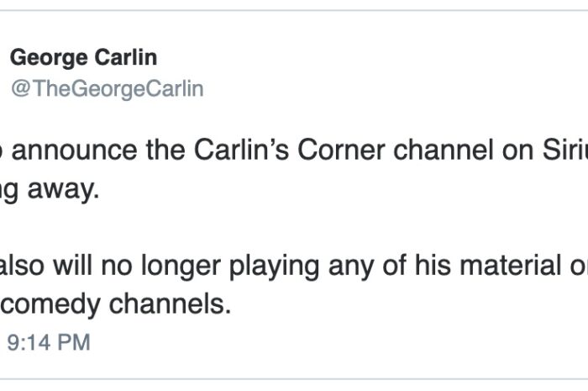Click the word "material" in the tweet

[x=511, y=265]
